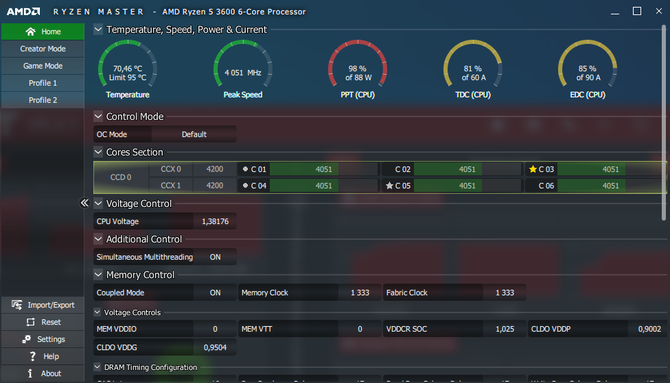Click the Settings gears icon
Viewport: 670px width, 383px height.
[x=26, y=339]
